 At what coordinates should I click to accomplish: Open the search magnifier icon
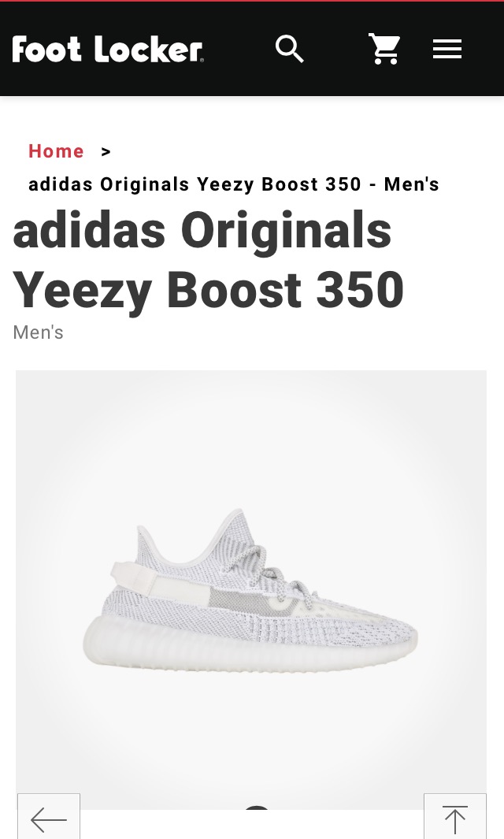290,49
